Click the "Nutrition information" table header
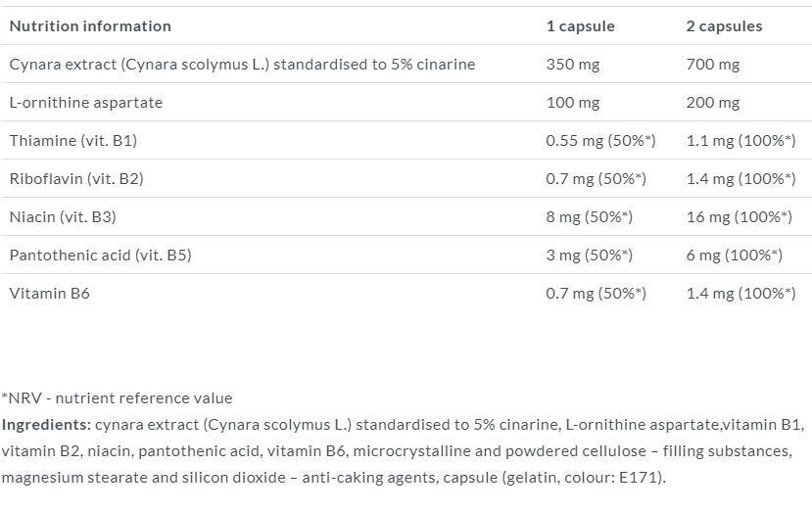The image size is (812, 512). pos(90,26)
